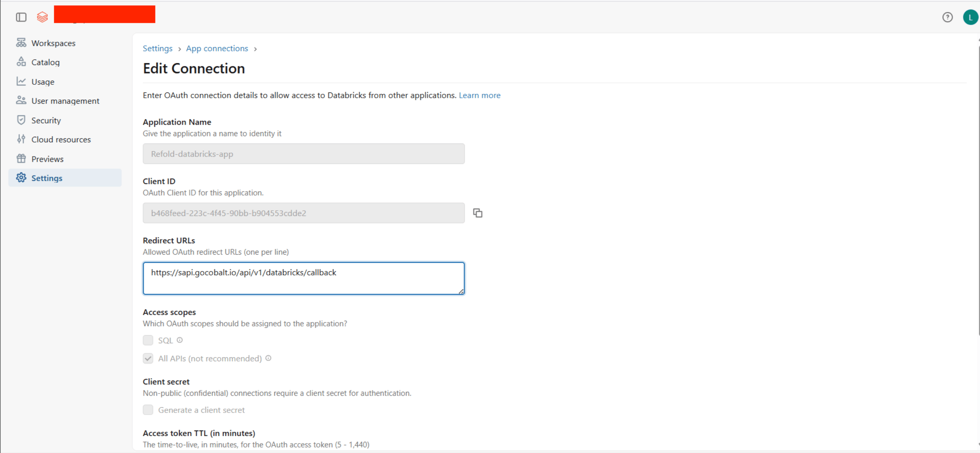The image size is (980, 453).
Task: Show info tooltip for All APIs scope
Action: 268,358
